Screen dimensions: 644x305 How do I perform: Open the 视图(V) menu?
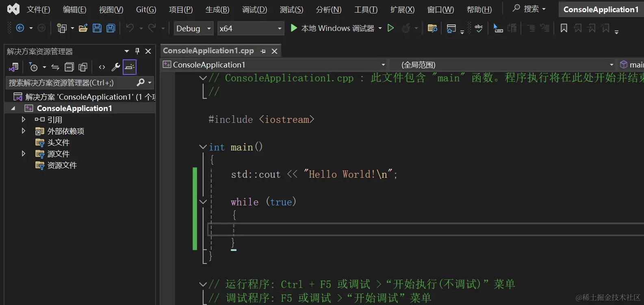point(111,9)
